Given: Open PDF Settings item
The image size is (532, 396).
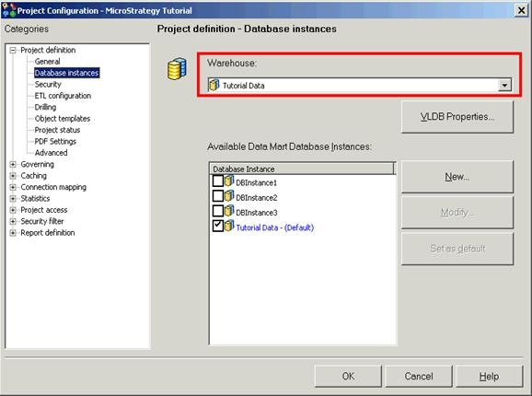Looking at the screenshot, I should [55, 142].
